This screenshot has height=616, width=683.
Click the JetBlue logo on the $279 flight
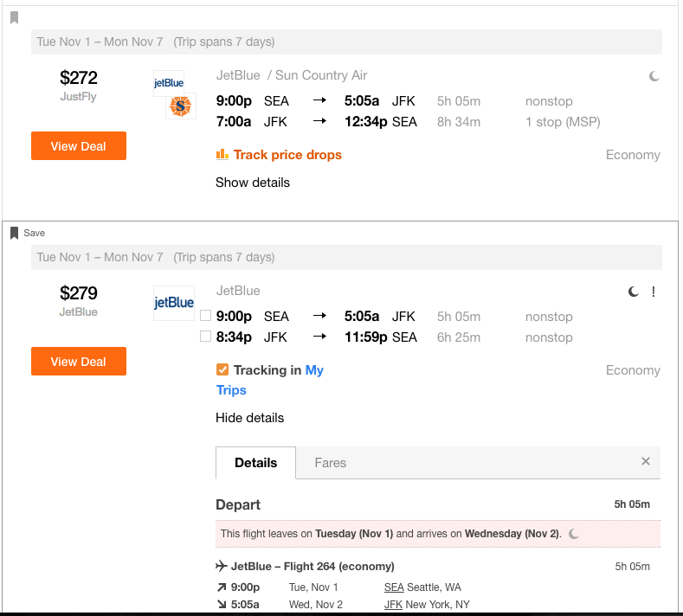pyautogui.click(x=174, y=303)
